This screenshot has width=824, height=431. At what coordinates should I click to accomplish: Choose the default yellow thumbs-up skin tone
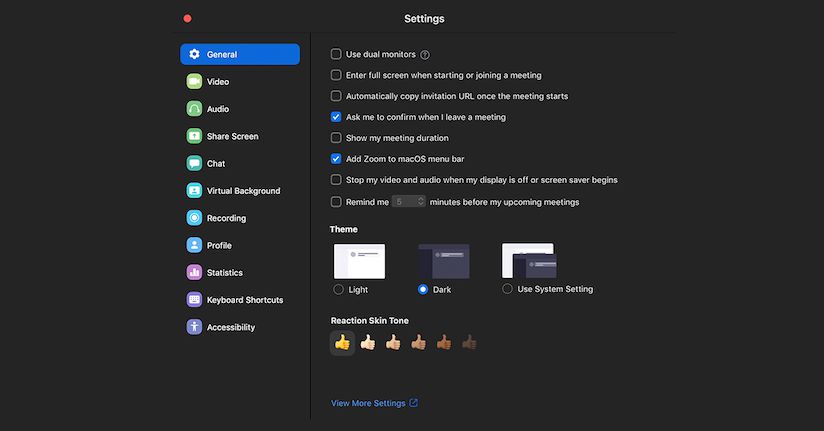click(x=342, y=343)
